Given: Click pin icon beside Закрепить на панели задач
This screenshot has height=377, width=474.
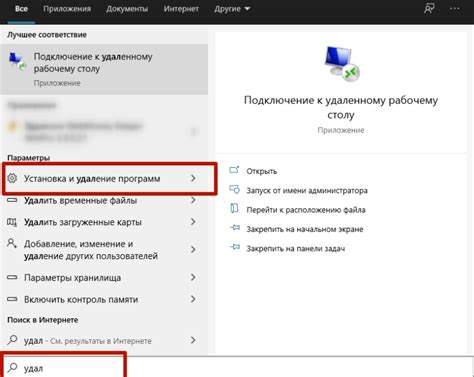Looking at the screenshot, I should coord(235,247).
